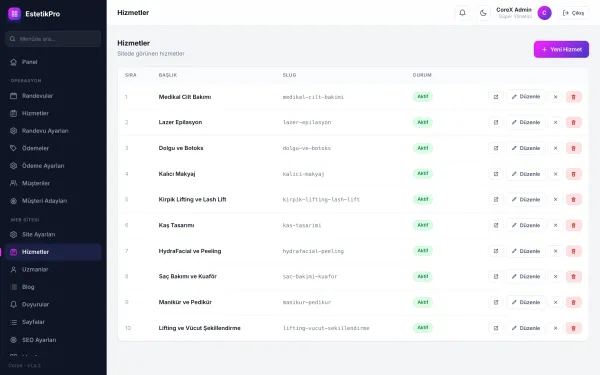This screenshot has width=600, height=375.
Task: Open Duyurular in the sidebar
Action: (x=53, y=305)
